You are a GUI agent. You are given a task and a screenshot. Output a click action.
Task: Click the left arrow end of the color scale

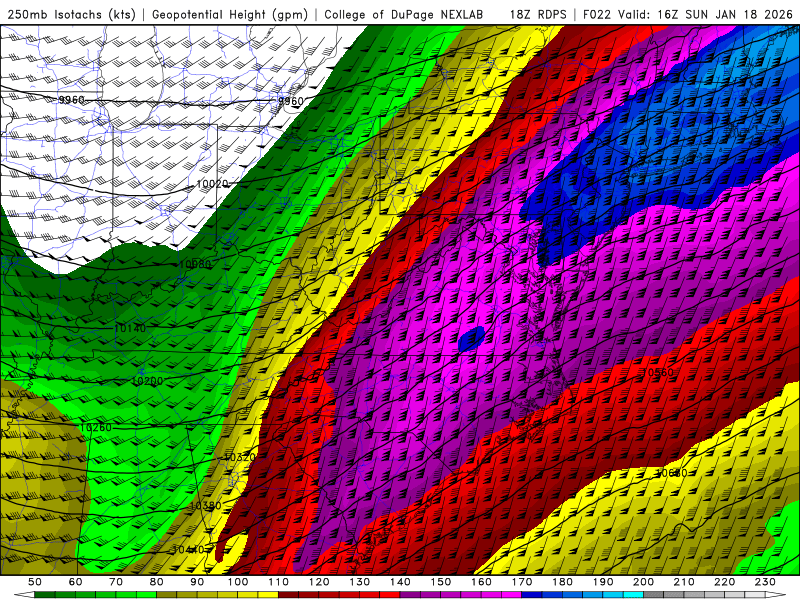pyautogui.click(x=24, y=593)
